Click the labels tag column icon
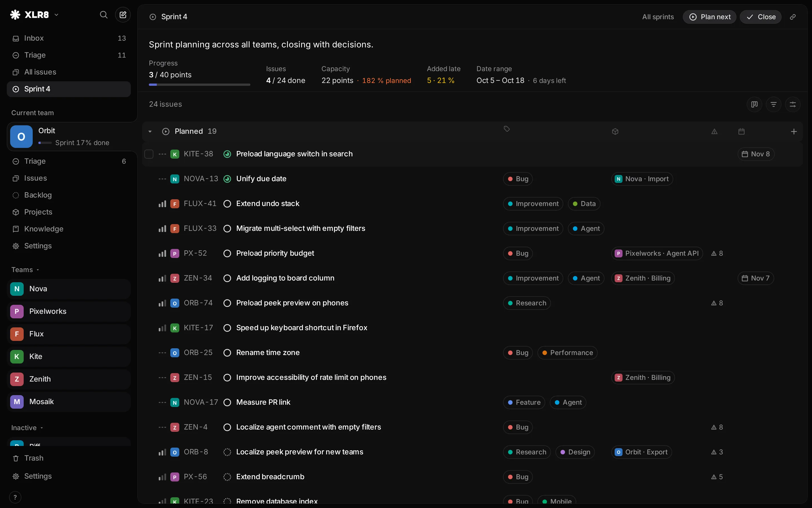Viewport: 812px width, 508px height. 507,129
